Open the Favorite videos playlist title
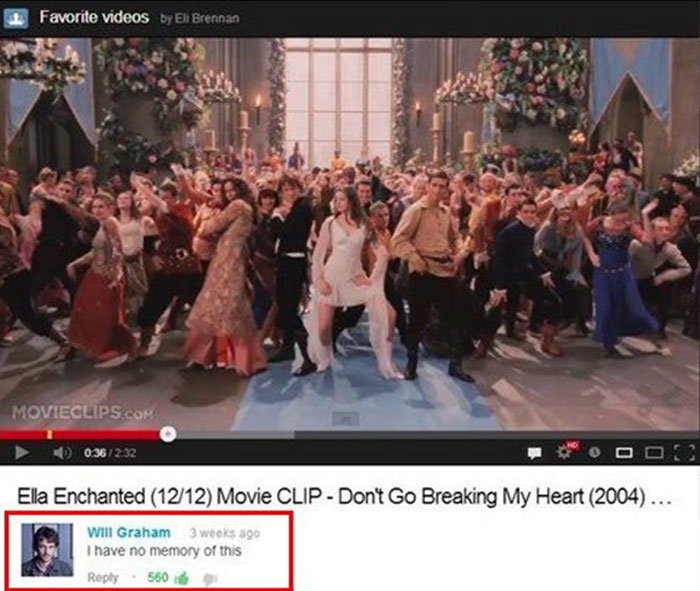Screen dimensions: 700x591 [94, 17]
